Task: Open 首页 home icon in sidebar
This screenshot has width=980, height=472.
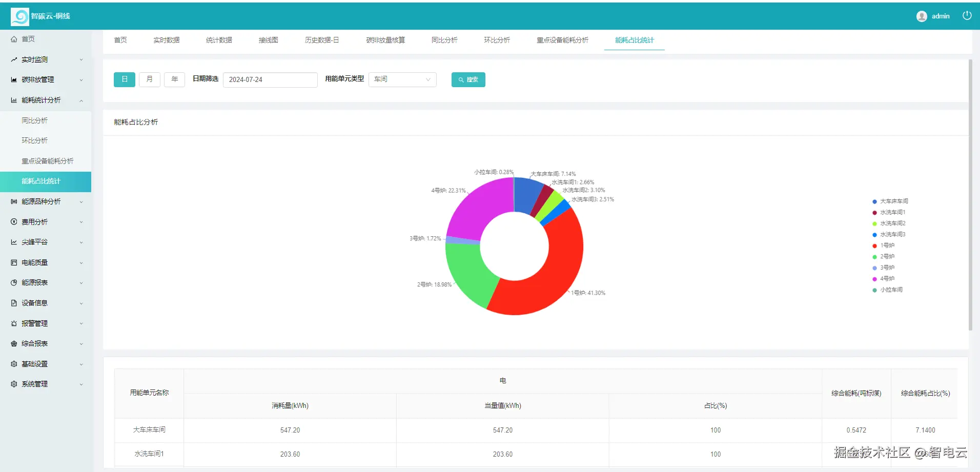Action: click(14, 39)
